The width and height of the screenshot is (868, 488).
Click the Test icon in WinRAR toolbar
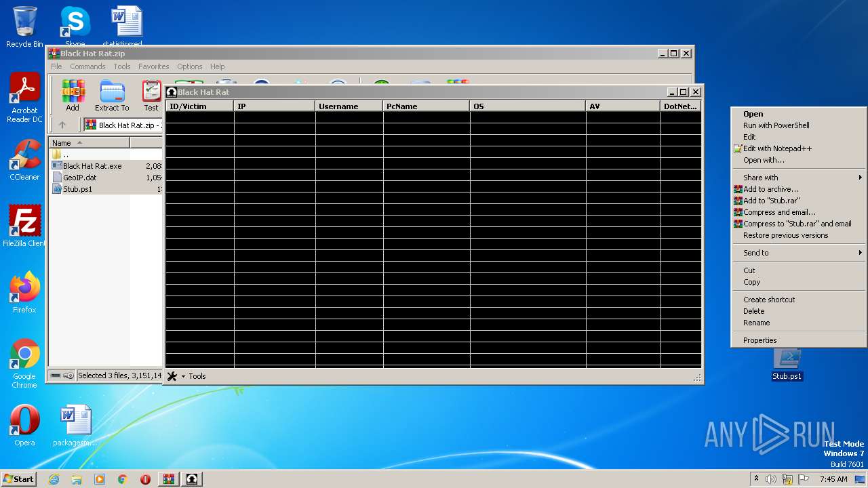[x=151, y=96]
